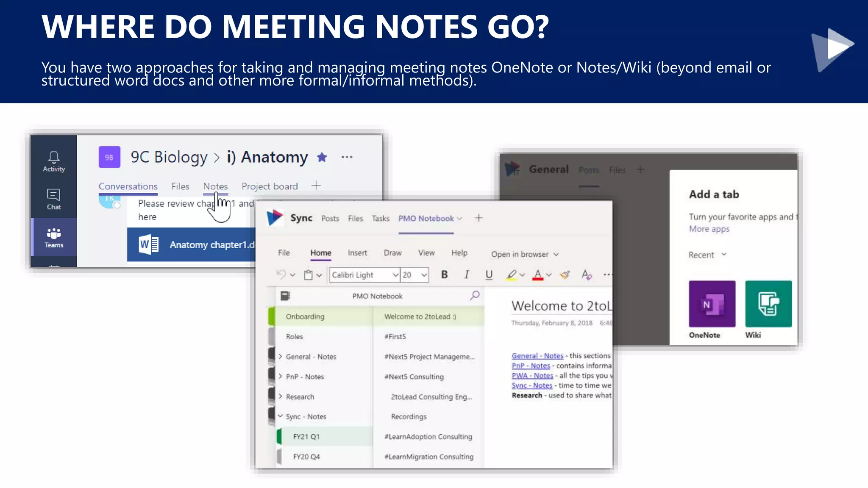The width and height of the screenshot is (868, 488).
Task: Toggle the favorite star for Anatomy channel
Action: tap(322, 157)
